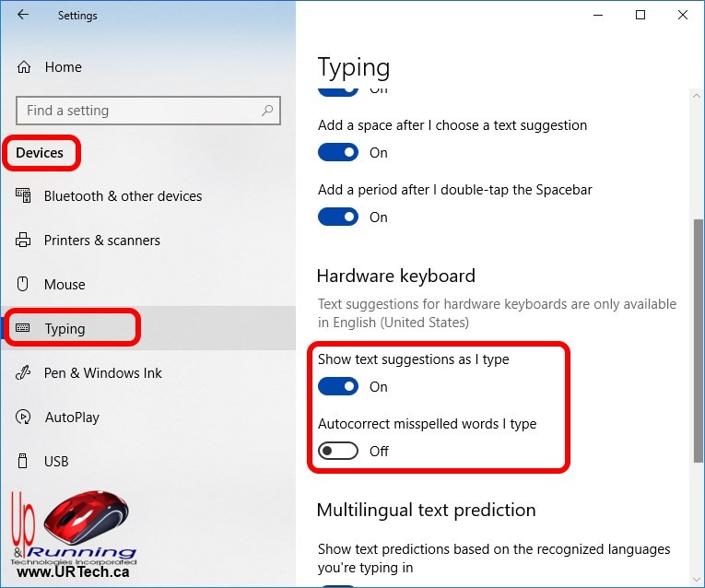
Task: Click the vertical scrollbar thumb
Action: coord(697,341)
